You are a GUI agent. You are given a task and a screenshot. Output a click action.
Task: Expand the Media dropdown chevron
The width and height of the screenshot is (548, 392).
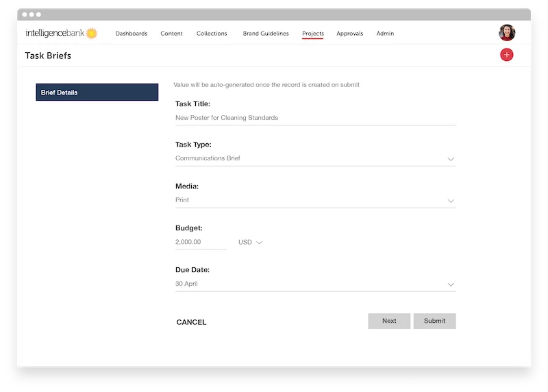tap(451, 201)
